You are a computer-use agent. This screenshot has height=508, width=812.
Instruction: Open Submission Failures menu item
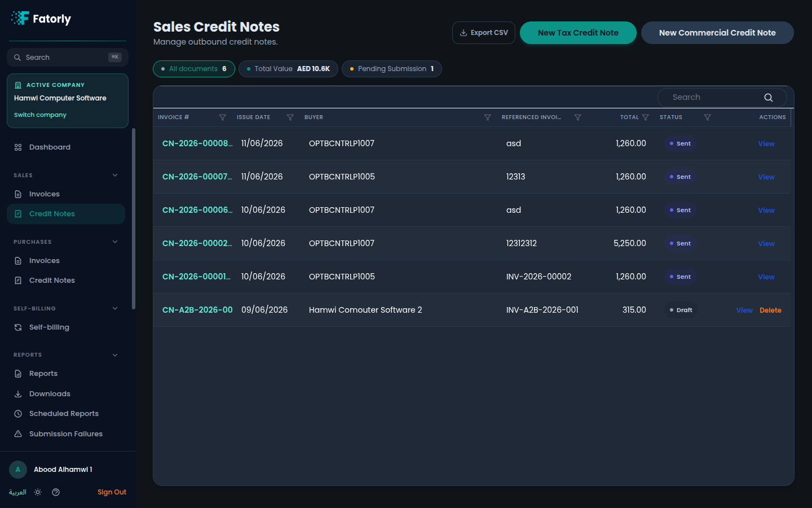pos(66,434)
